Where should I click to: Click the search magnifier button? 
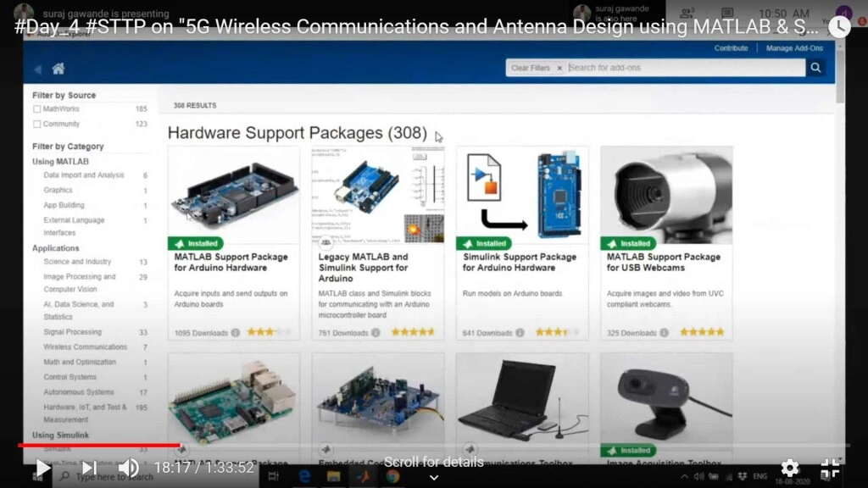815,68
